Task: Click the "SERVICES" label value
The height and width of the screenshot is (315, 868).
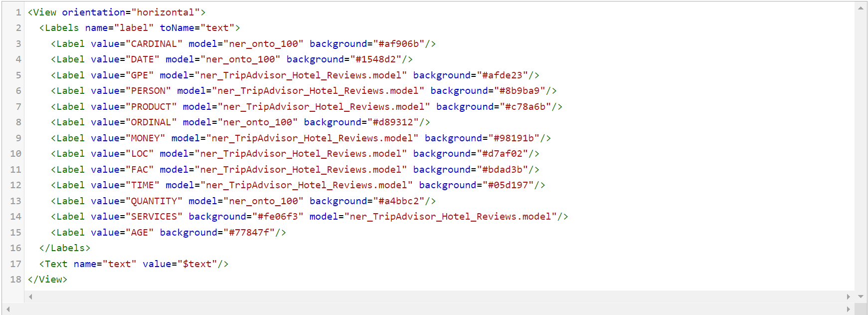Action: [154, 217]
